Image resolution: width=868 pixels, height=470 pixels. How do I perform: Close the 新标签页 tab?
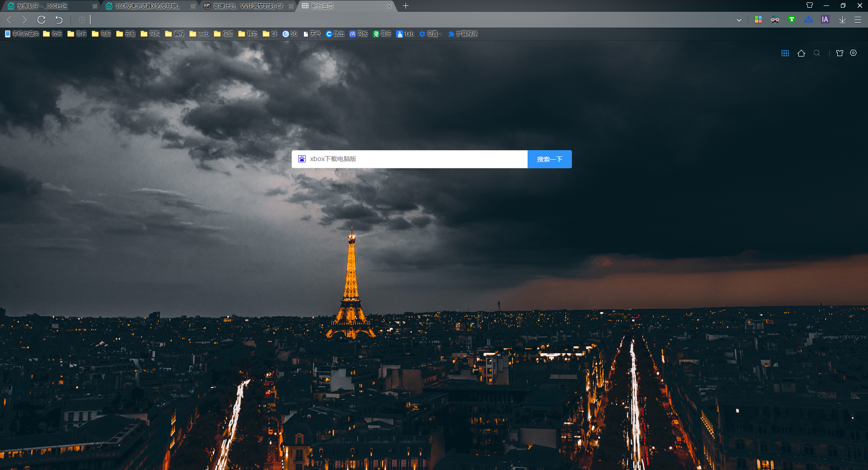click(x=389, y=6)
